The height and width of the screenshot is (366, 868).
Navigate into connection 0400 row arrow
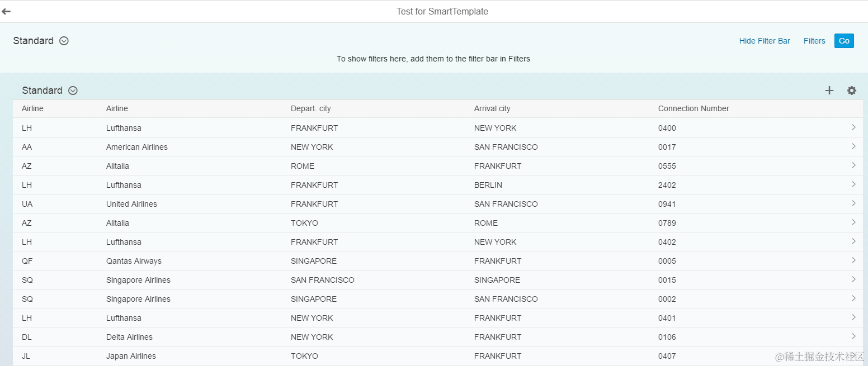(853, 127)
